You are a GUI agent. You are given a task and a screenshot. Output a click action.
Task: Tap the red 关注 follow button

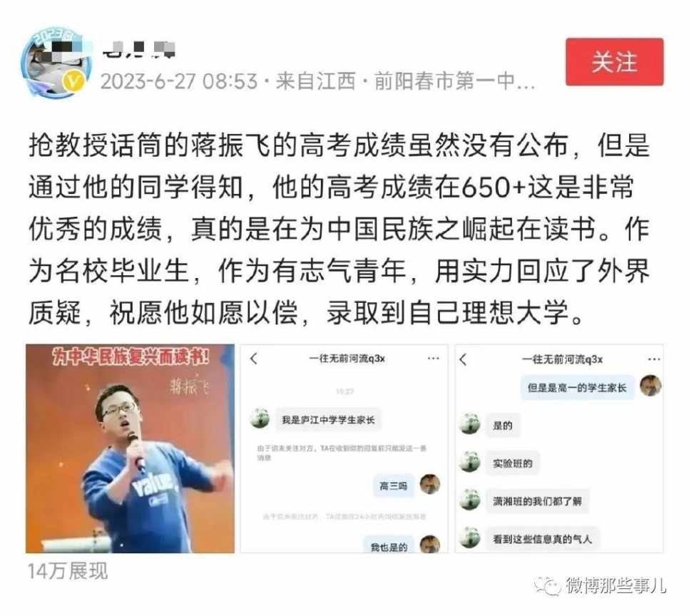614,61
